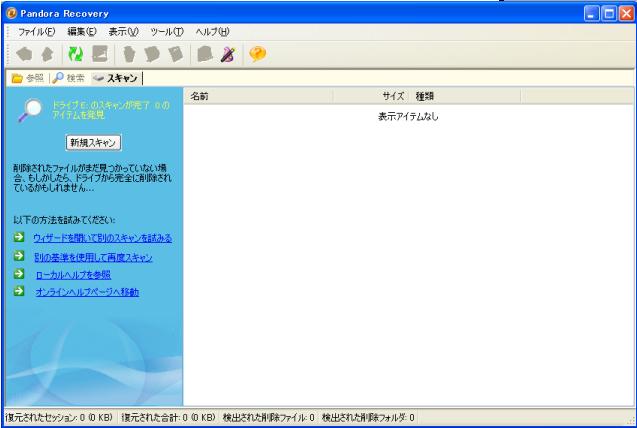The width and height of the screenshot is (637, 428).
Task: Open the 編集(E) menu
Action: 82,32
